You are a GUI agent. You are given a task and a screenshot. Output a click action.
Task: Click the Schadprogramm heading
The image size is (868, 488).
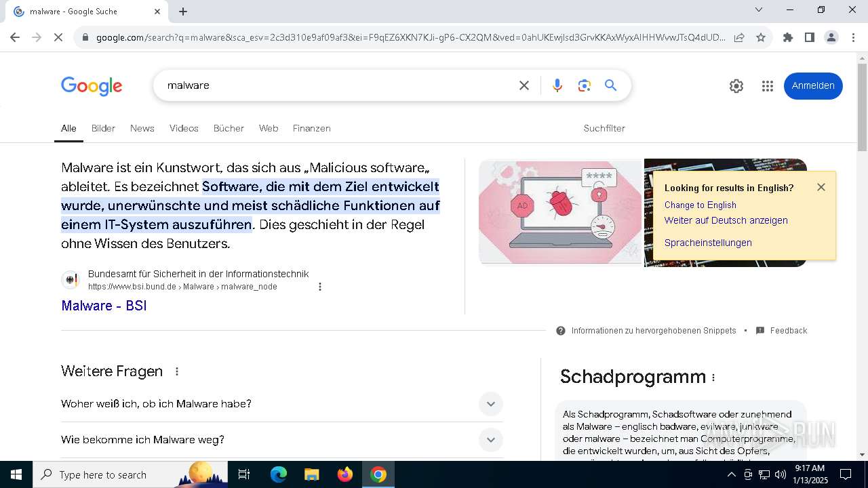coord(633,377)
